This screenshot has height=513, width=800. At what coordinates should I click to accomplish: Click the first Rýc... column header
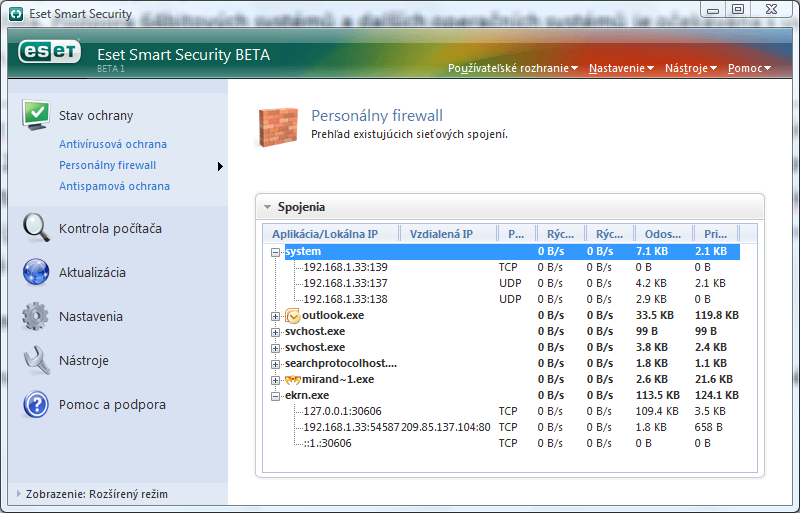(561, 234)
